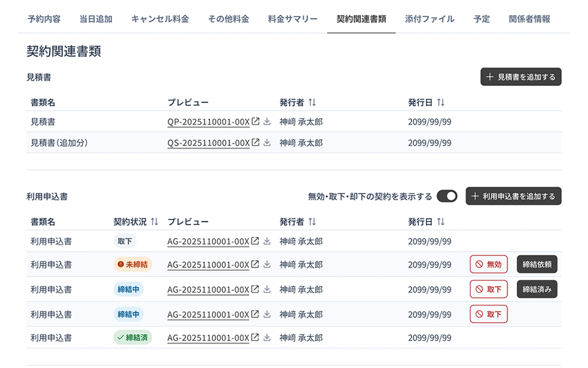Click external-link icon in the 締結済 row

[255, 337]
